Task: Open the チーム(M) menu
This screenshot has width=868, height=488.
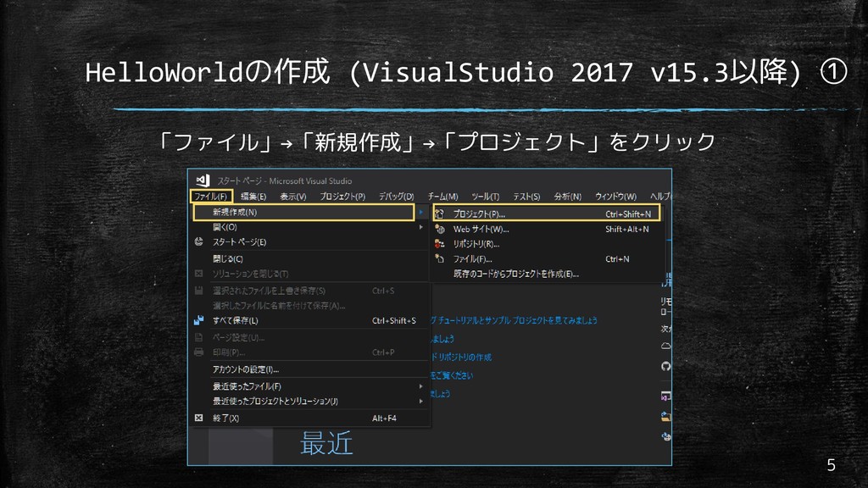Action: (442, 197)
